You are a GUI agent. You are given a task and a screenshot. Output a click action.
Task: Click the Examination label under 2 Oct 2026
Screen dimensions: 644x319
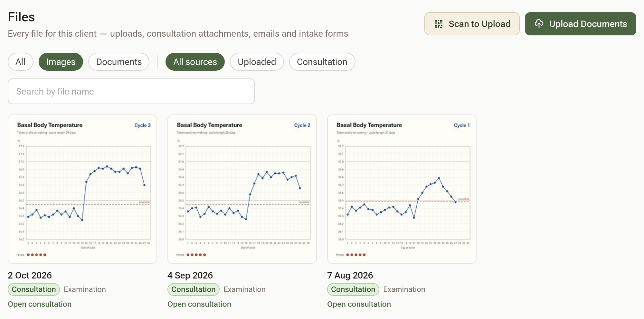[85, 289]
